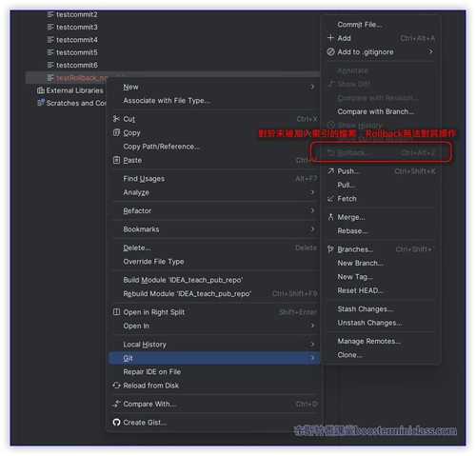476x456 pixels.
Task: Select testcommit5 file in project tree
Action: (x=77, y=52)
